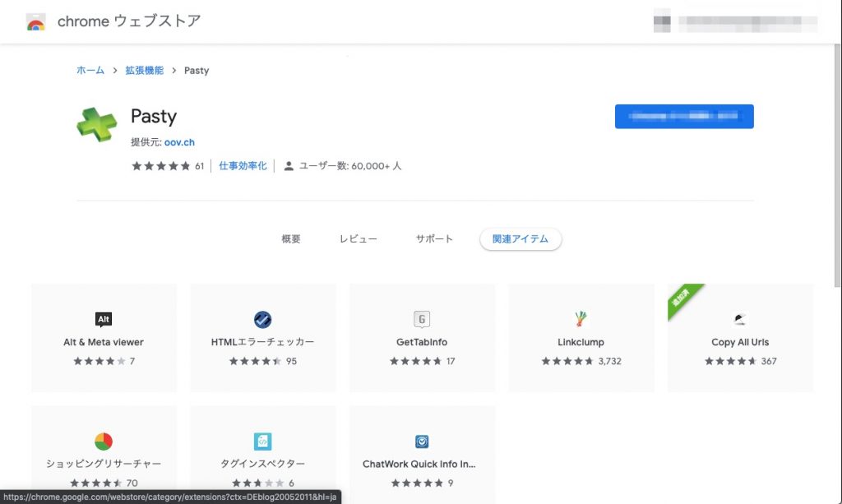The height and width of the screenshot is (504, 842).
Task: Open the ChatWork Quick Info In... card title
Action: 419,464
